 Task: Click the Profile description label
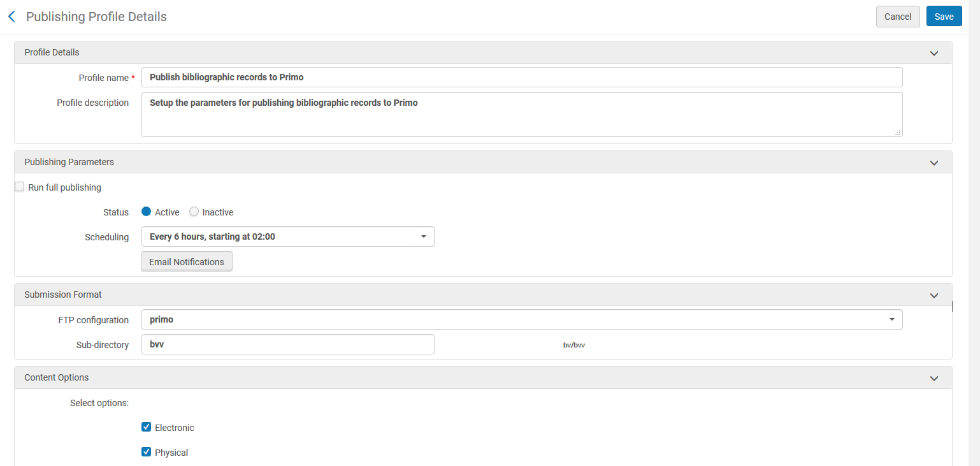(x=92, y=103)
